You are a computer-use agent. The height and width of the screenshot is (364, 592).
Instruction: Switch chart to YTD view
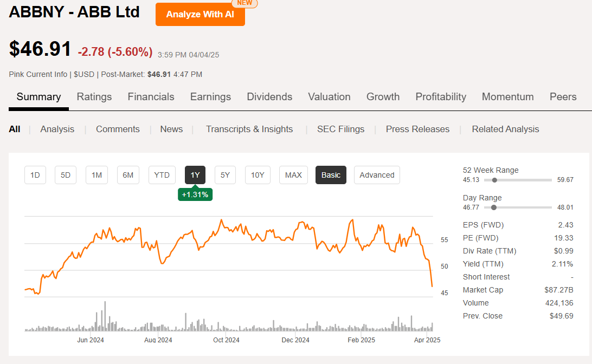tap(162, 175)
